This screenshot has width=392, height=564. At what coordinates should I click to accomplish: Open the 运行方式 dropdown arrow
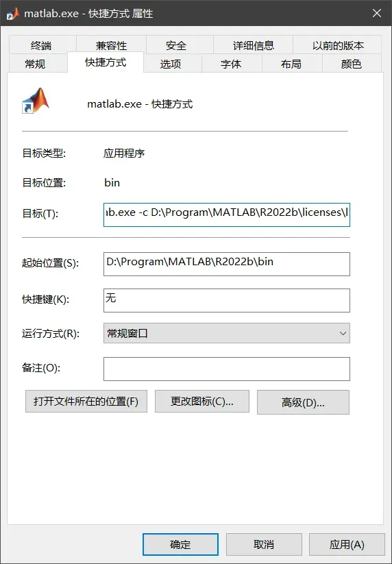343,334
